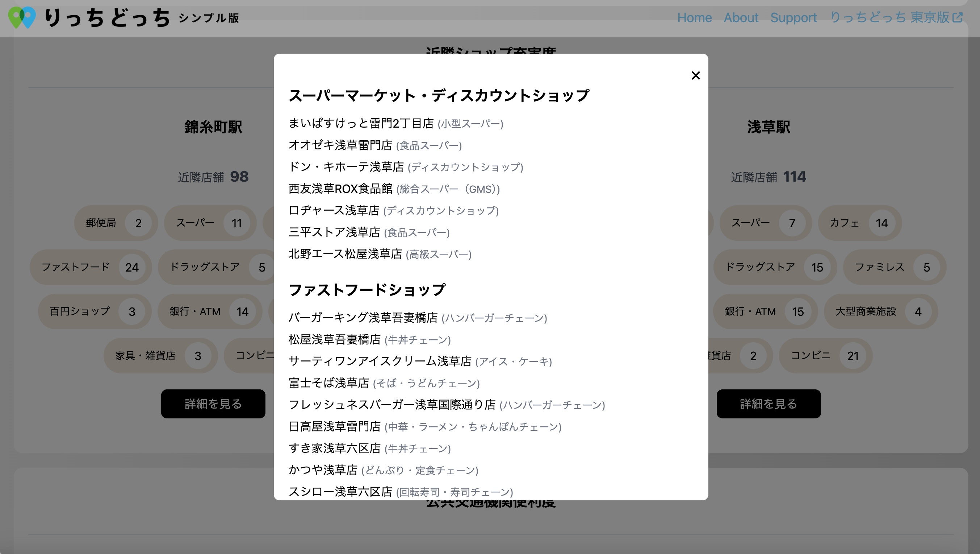Select ファストフード 24 chip

pyautogui.click(x=91, y=267)
